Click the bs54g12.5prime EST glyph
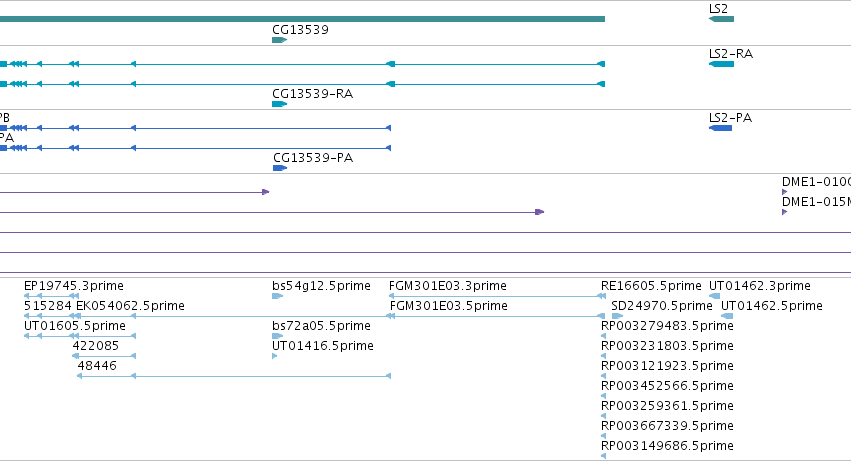Screen dimensions: 851x461 [x=277, y=296]
